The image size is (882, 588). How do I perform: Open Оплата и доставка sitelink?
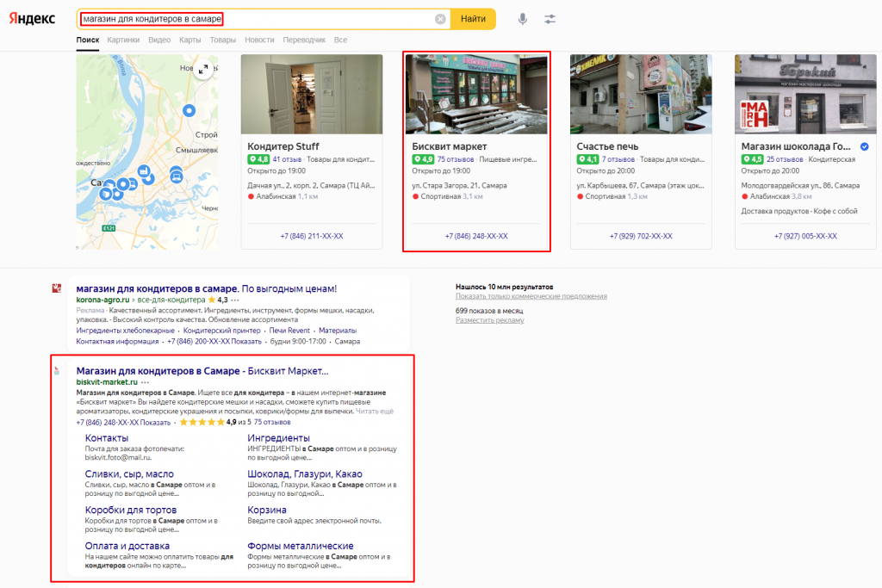127,546
